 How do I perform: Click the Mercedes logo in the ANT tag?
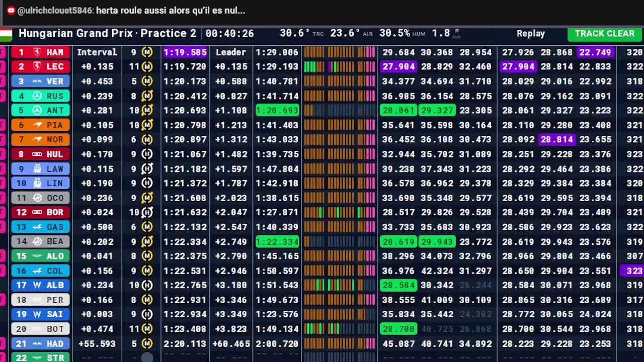37,111
